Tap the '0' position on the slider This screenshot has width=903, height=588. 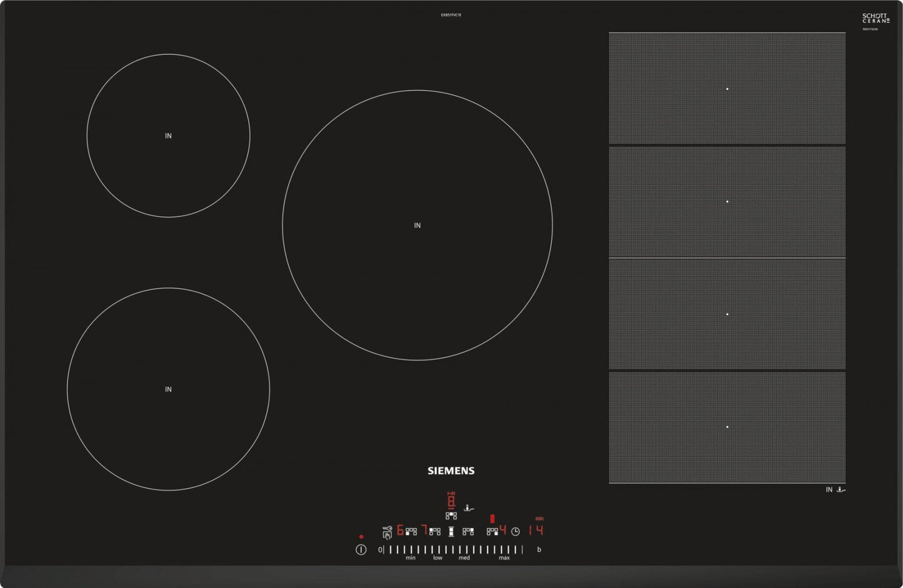point(381,550)
